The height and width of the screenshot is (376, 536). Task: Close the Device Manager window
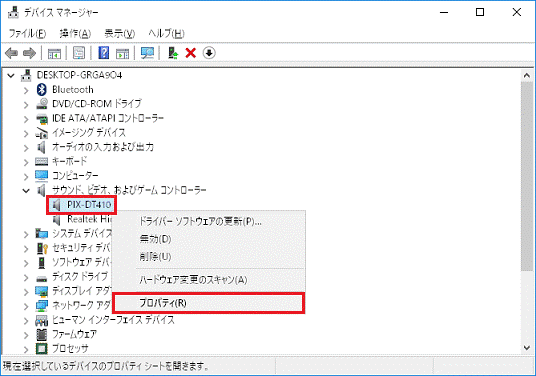[x=517, y=13]
